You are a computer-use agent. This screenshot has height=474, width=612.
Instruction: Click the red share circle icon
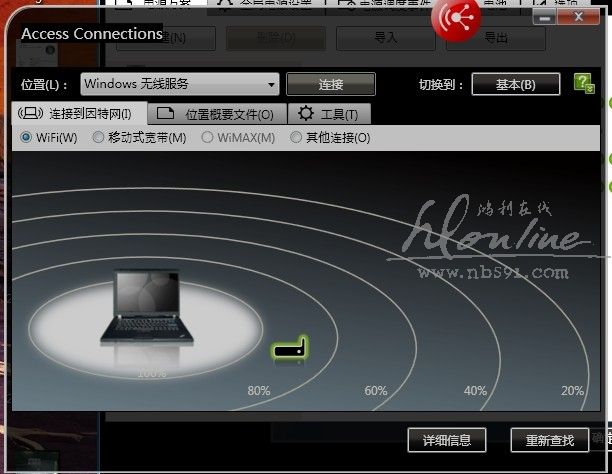(x=456, y=17)
